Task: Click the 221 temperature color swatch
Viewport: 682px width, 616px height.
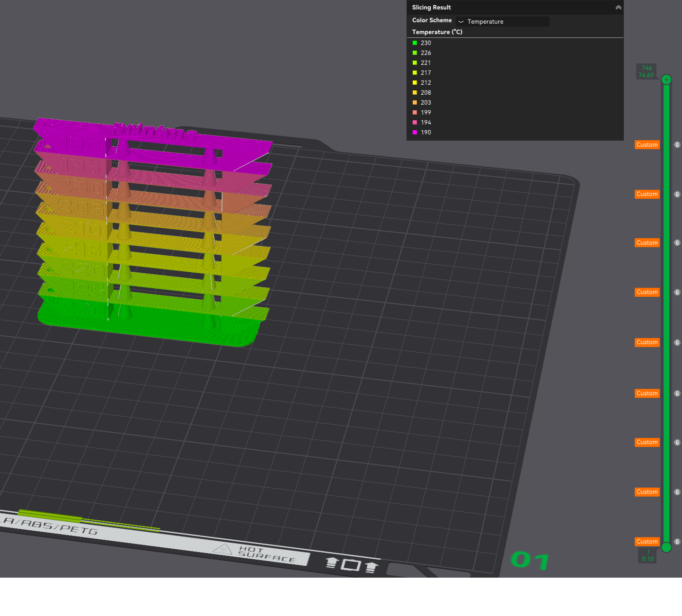Action: tap(415, 63)
